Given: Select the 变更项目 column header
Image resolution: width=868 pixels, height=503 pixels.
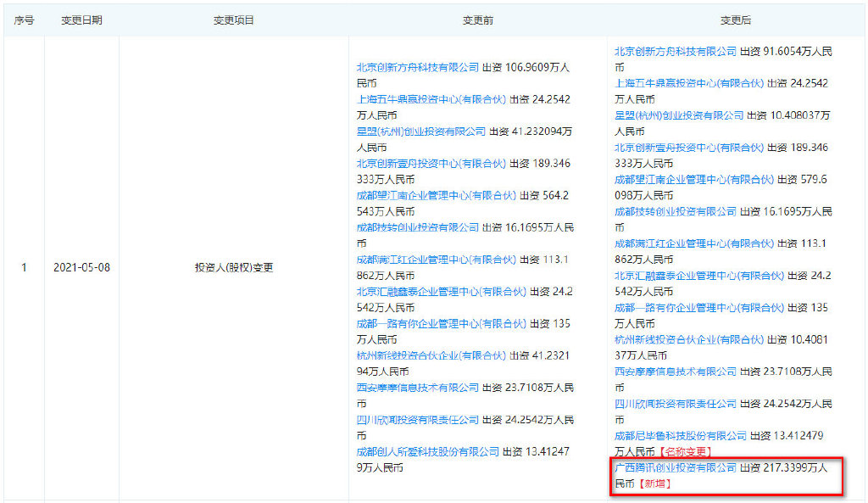Looking at the screenshot, I should (x=234, y=20).
